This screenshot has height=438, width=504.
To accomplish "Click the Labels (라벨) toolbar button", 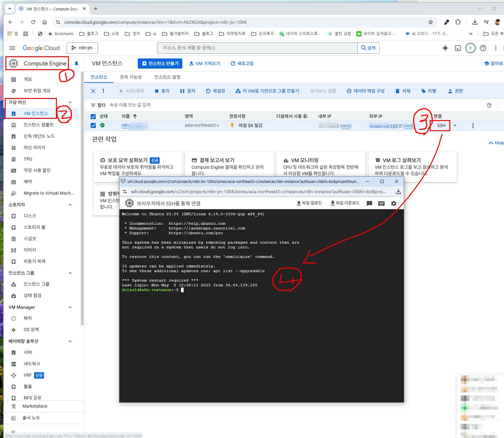I will tap(428, 91).
